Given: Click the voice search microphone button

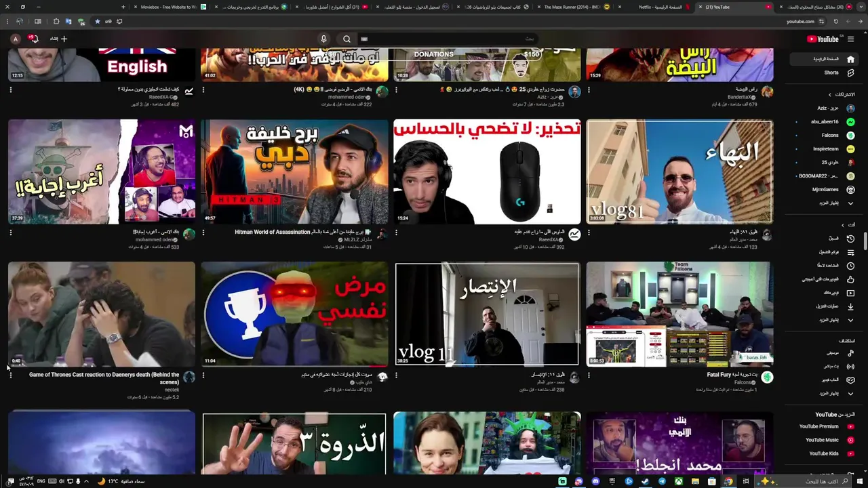Looking at the screenshot, I should tap(323, 39).
